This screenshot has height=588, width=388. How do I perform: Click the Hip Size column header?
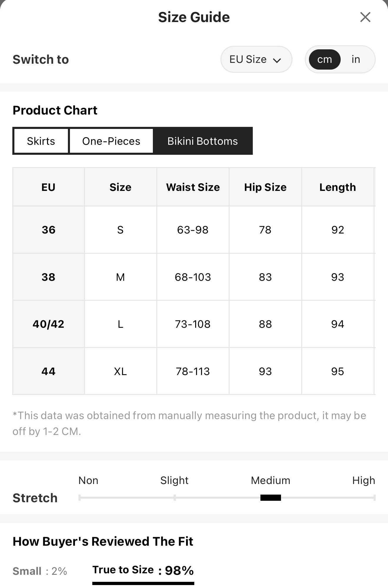(x=265, y=187)
